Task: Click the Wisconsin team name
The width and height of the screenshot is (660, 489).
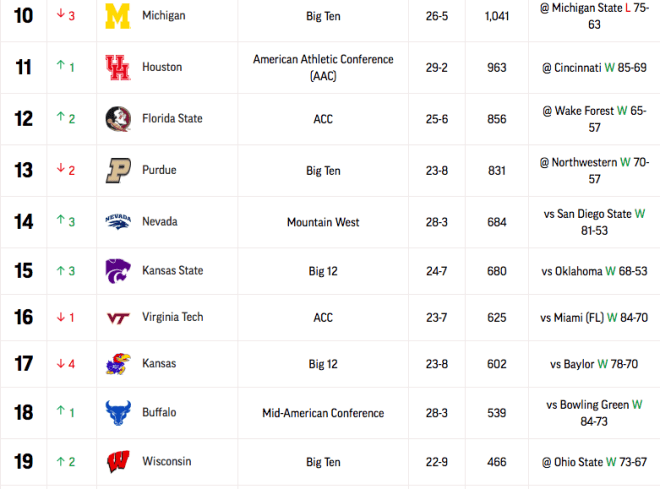Action: click(x=167, y=461)
